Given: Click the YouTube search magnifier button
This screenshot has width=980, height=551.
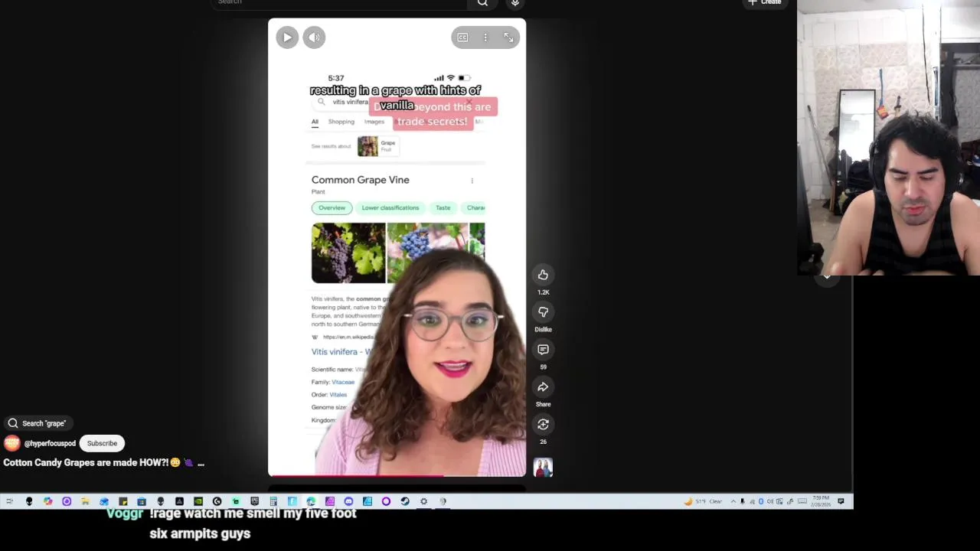Looking at the screenshot, I should 482,3.
